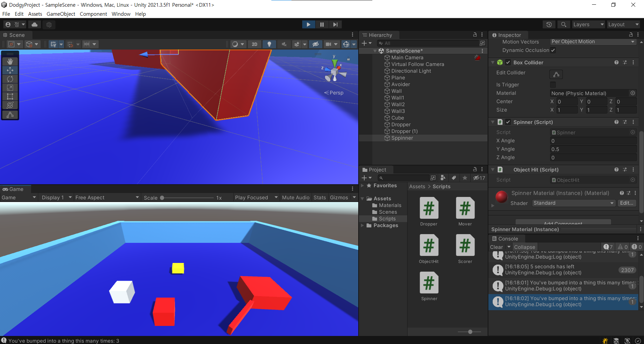Click the Y Angle value field
644x344 pixels.
click(593, 149)
